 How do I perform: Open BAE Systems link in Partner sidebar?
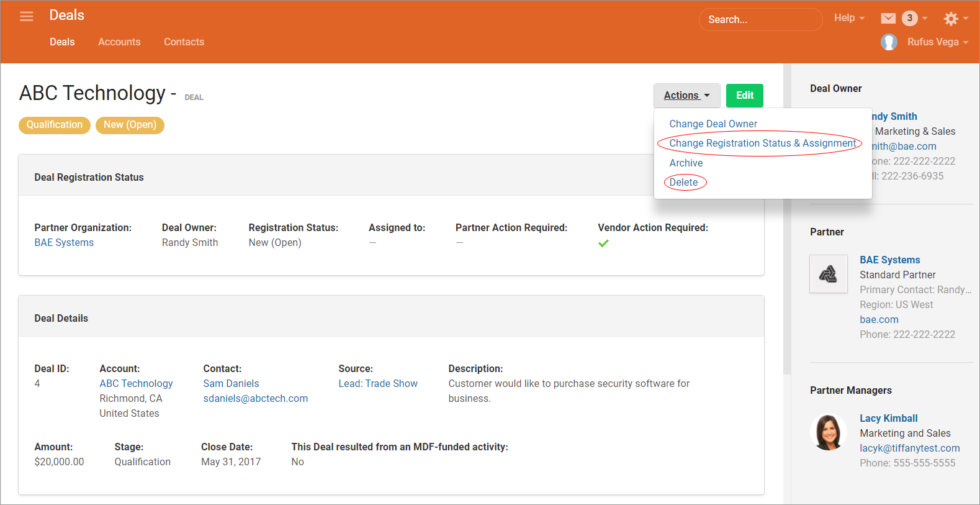tap(889, 260)
